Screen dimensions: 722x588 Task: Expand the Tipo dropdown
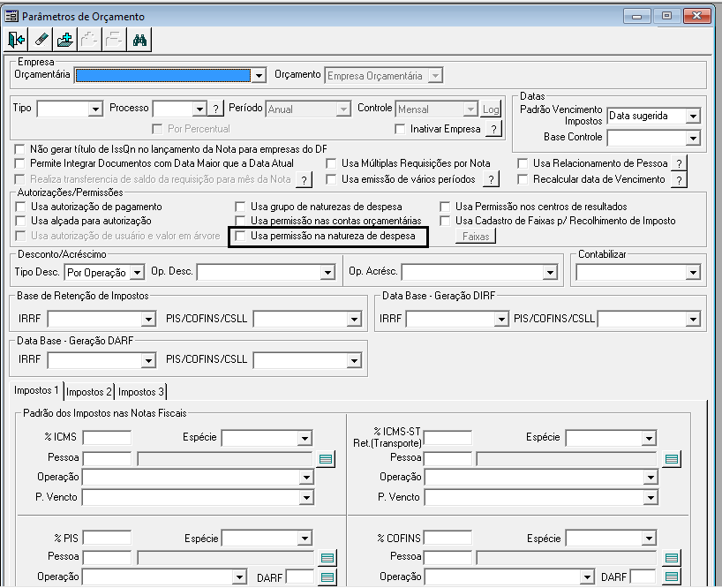[95, 109]
